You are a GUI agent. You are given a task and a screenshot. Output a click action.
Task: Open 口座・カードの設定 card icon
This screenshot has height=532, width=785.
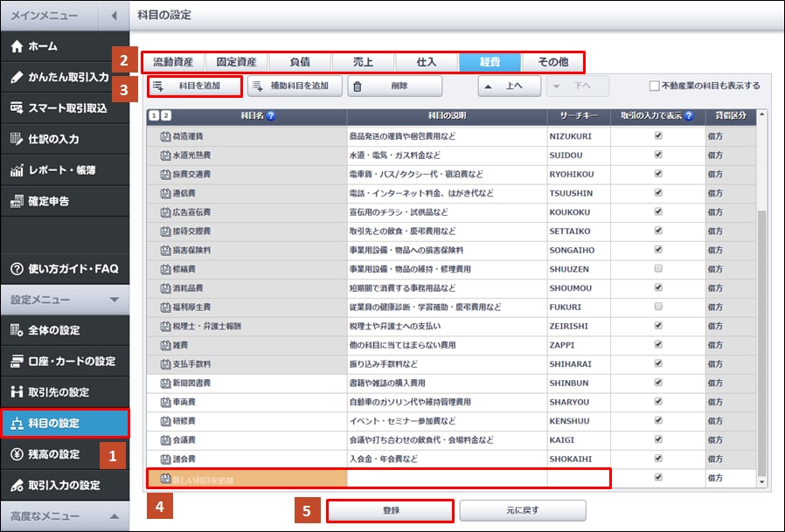[17, 361]
